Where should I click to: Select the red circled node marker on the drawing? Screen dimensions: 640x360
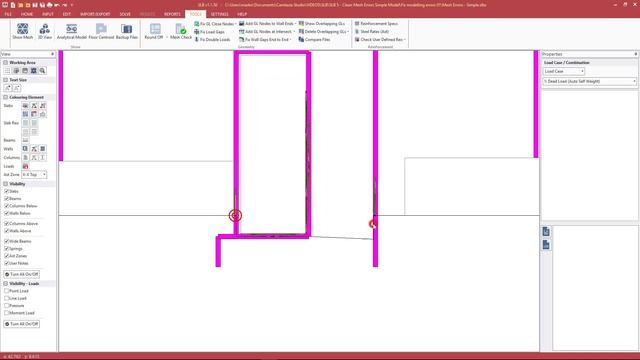point(235,216)
